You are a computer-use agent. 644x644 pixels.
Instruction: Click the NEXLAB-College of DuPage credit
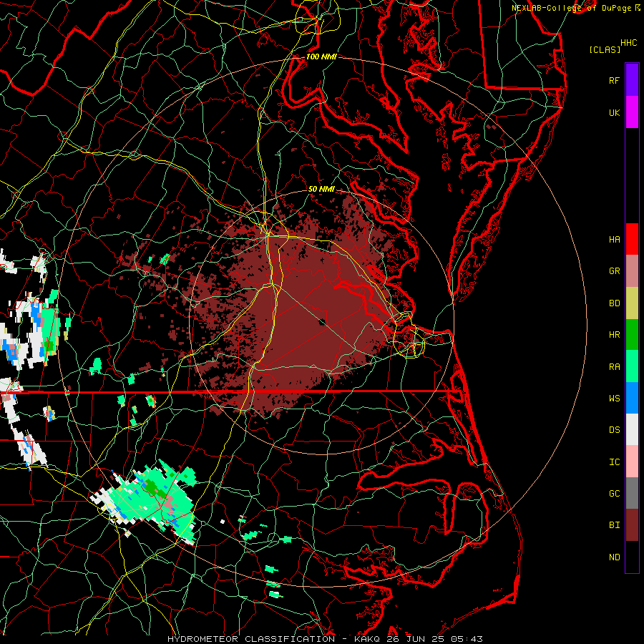point(576,8)
